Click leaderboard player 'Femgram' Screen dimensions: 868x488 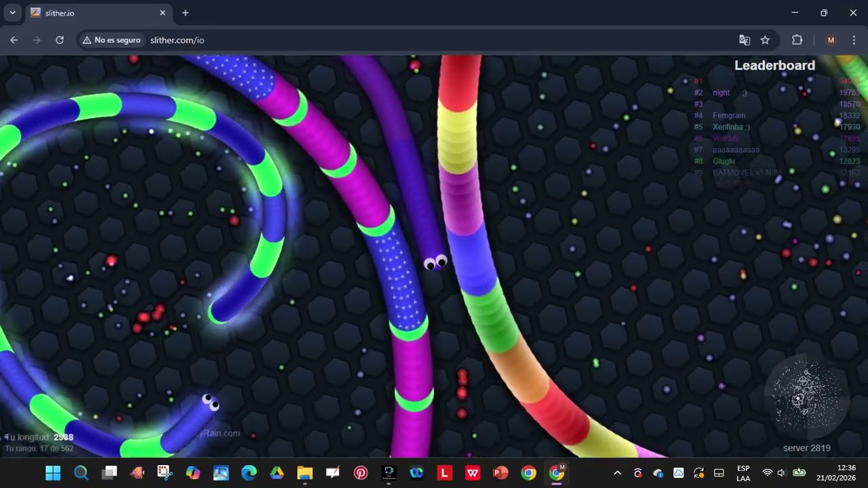[729, 116]
